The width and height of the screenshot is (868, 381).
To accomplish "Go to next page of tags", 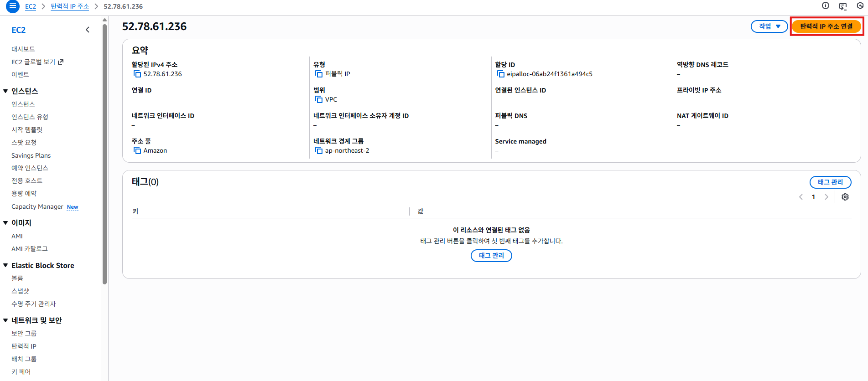I will [826, 197].
